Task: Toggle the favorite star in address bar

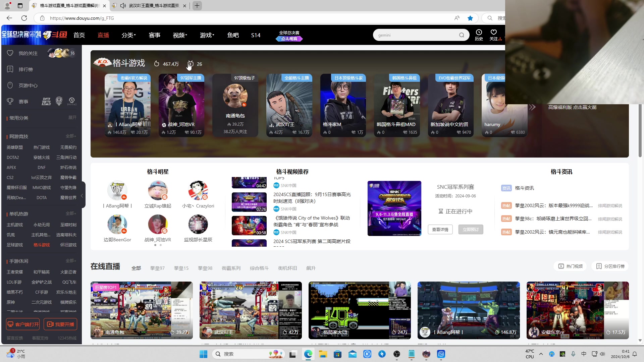Action: click(470, 18)
